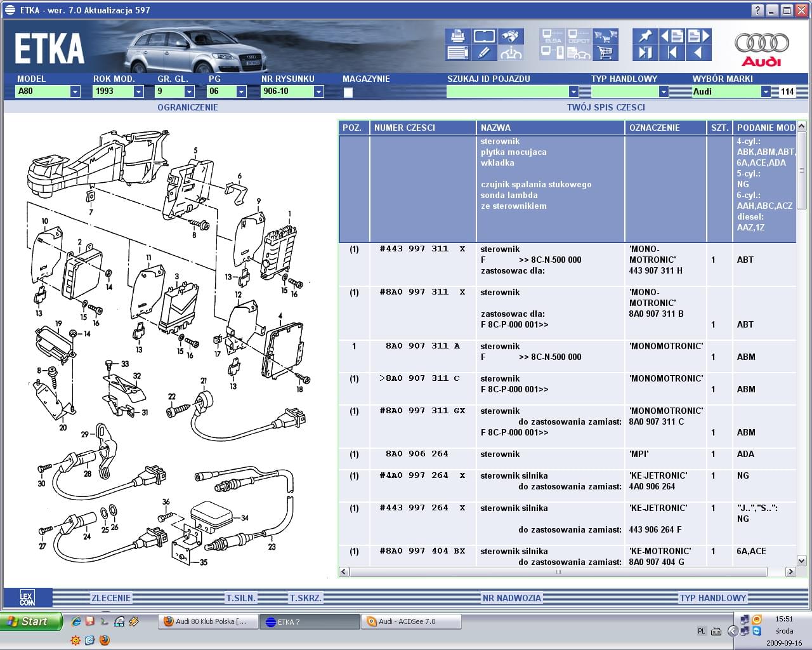Click the LEX COM logo icon
Image resolution: width=812 pixels, height=650 pixels.
(27, 598)
